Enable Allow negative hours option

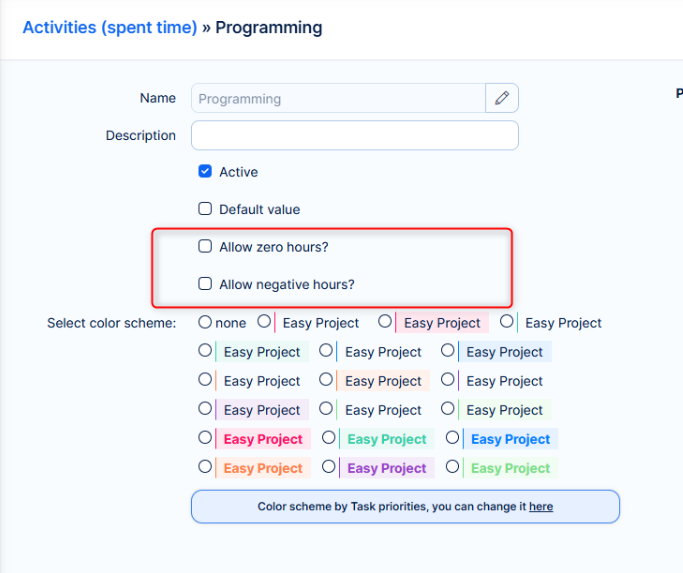pyautogui.click(x=205, y=284)
